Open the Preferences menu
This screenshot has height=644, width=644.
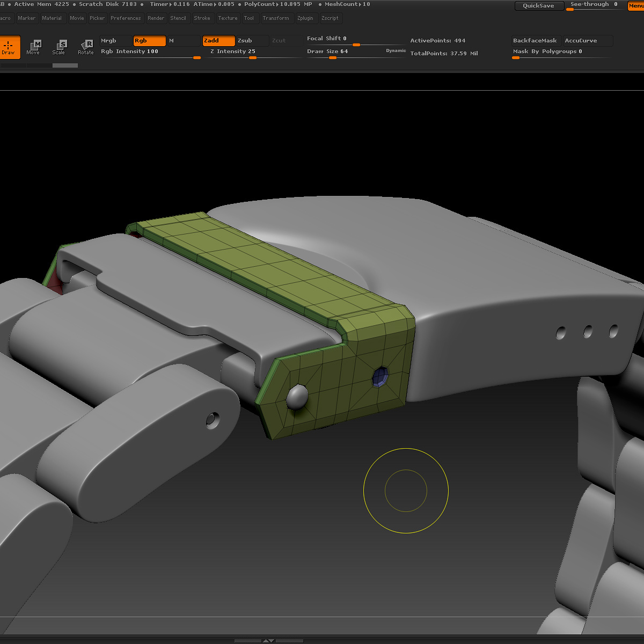pyautogui.click(x=126, y=18)
